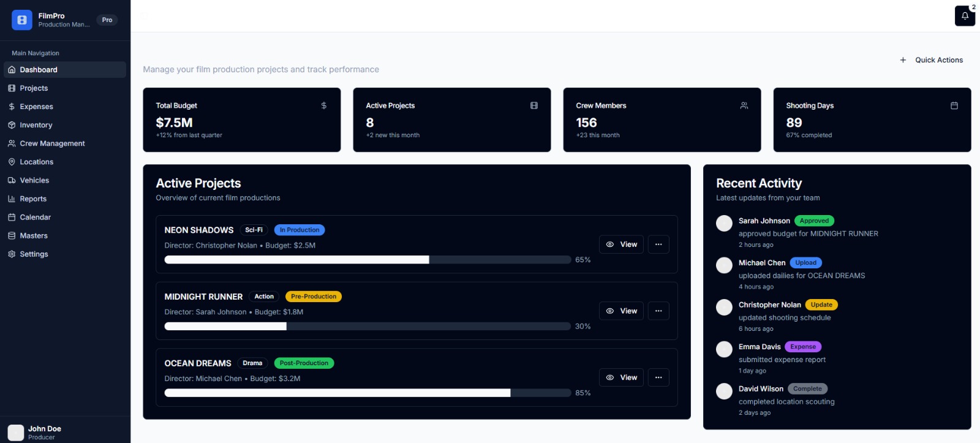Click the Pre-Production status badge

[314, 297]
